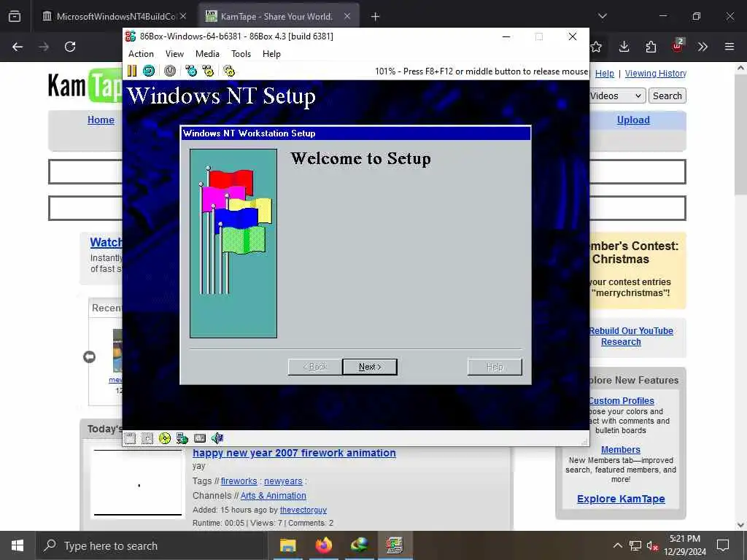The image size is (747, 560).
Task: Open Firefox View icon at tab bar
Action: (x=15, y=16)
